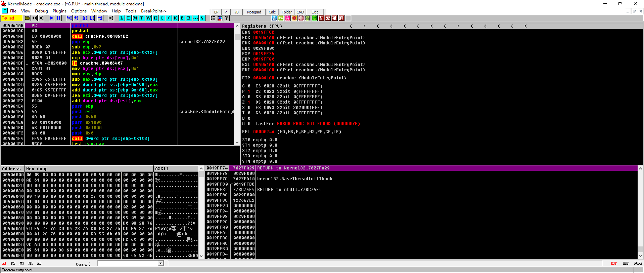The width and height of the screenshot is (644, 273).
Task: Open Patches window with slash icon
Action: tap(169, 18)
